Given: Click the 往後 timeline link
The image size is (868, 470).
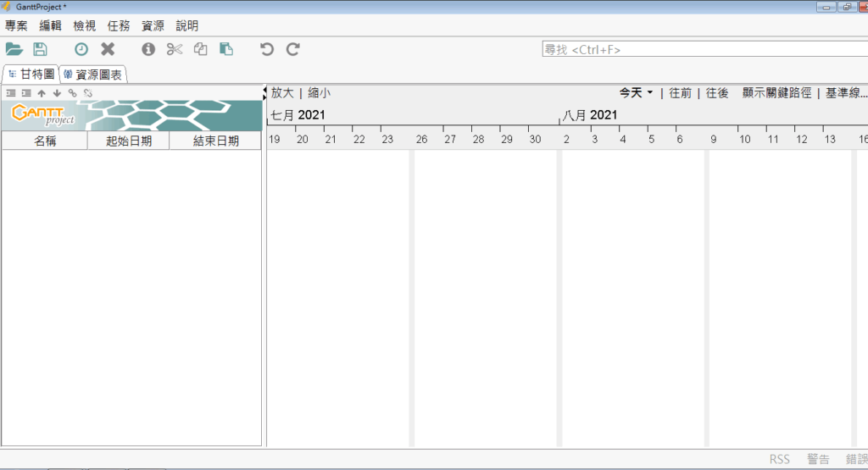Looking at the screenshot, I should (717, 93).
